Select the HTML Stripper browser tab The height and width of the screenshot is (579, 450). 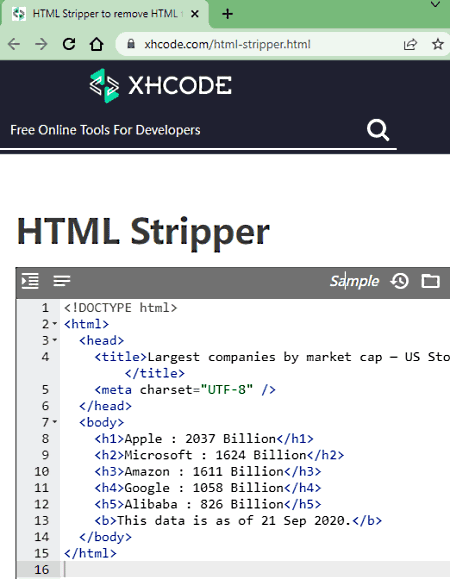pyautogui.click(x=105, y=14)
